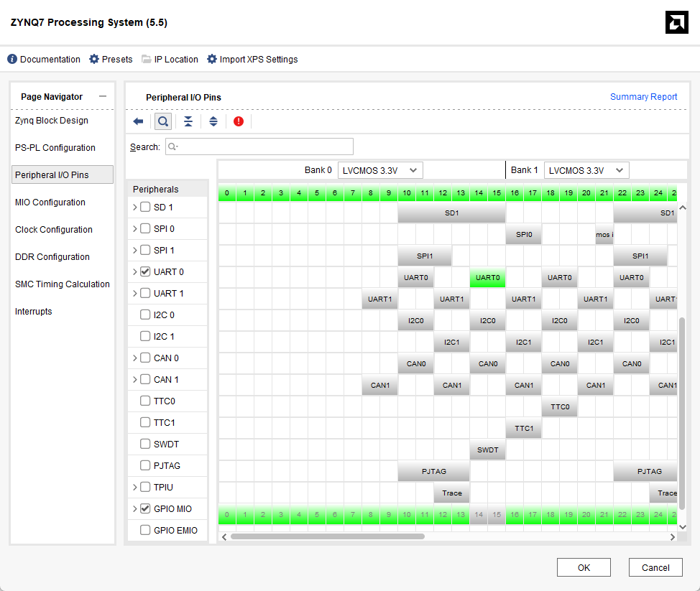This screenshot has height=591, width=700.
Task: Open MIO Configuration page
Action: tap(50, 202)
